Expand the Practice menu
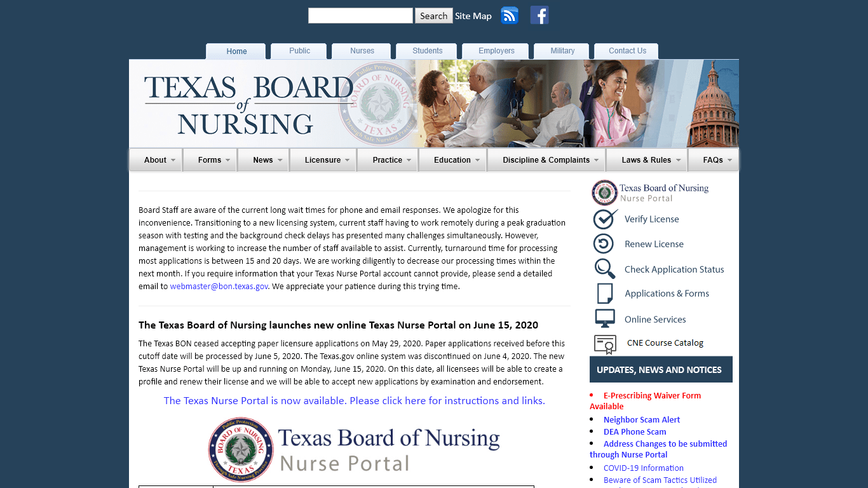This screenshot has width=868, height=488. coord(388,160)
